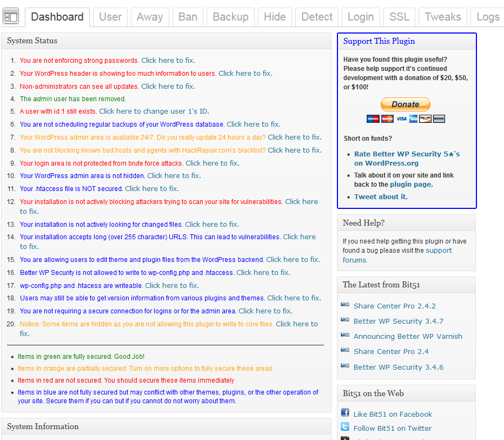Open Better WP Security 3.4.7 post
Screen dimensions: 504x440
tap(399, 321)
